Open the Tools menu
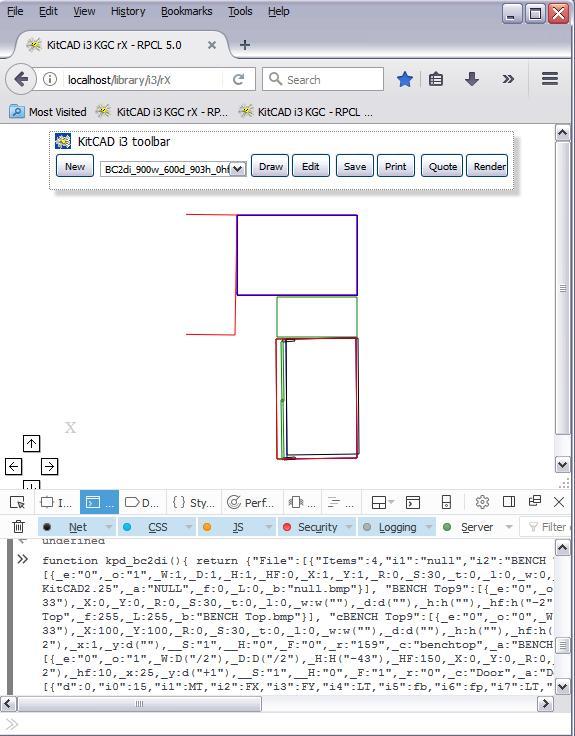575x736 pixels. pyautogui.click(x=240, y=11)
